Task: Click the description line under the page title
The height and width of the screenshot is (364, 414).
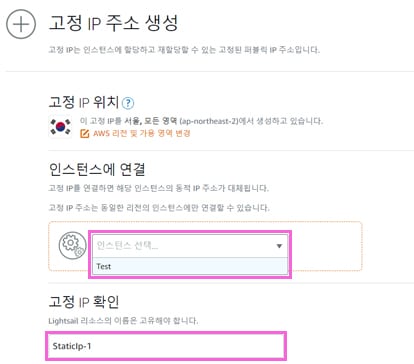Action: point(184,50)
